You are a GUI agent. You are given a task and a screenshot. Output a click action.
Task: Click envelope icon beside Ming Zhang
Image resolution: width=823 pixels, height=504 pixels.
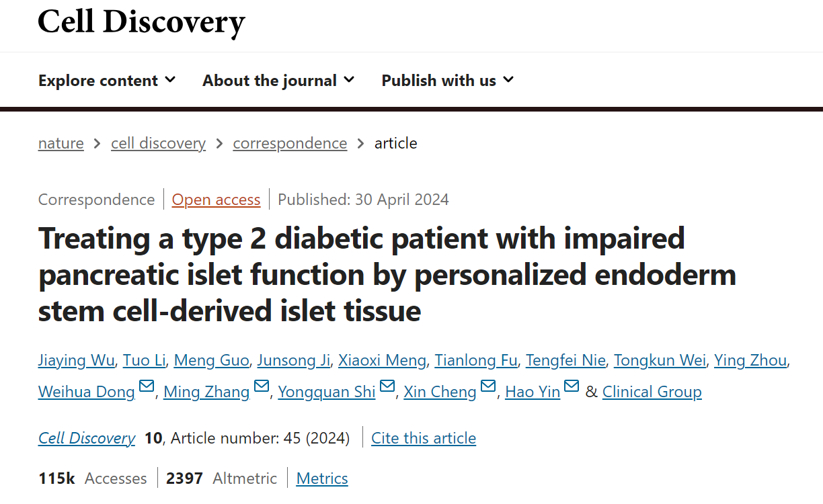click(262, 387)
